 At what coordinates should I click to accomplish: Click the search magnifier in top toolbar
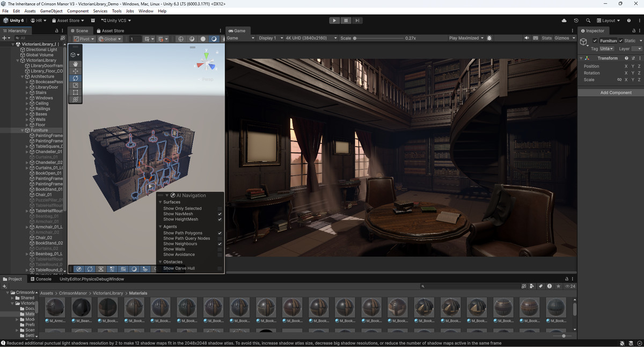point(588,20)
